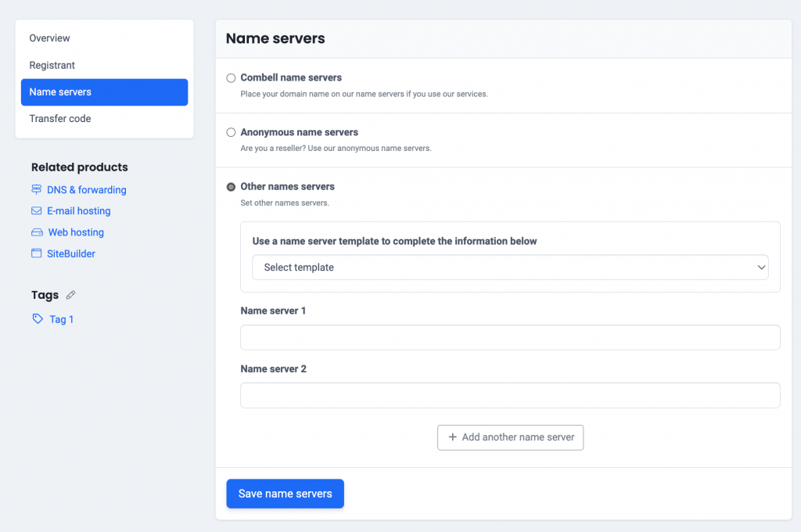Click the Name server 2 label
Screen dimensions: 801x532
pos(273,369)
